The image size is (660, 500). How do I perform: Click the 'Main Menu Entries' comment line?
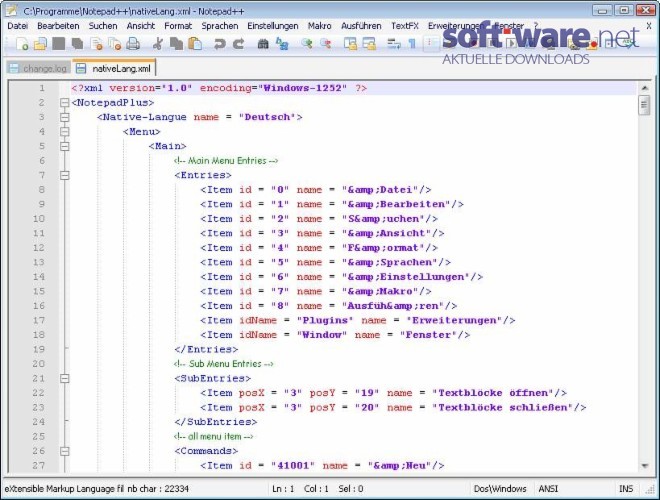tap(226, 161)
